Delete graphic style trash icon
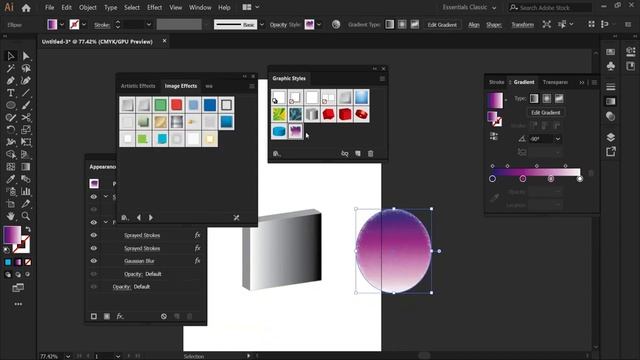The height and width of the screenshot is (360, 640). tap(370, 153)
